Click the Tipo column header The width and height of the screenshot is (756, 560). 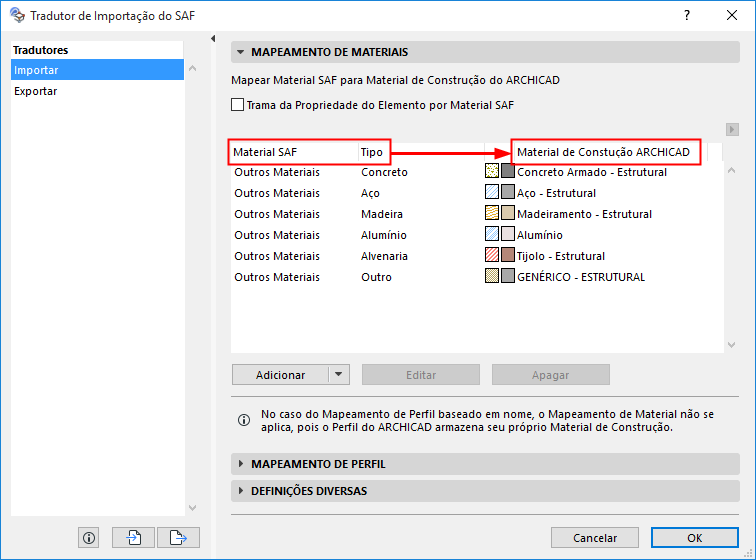coord(421,152)
